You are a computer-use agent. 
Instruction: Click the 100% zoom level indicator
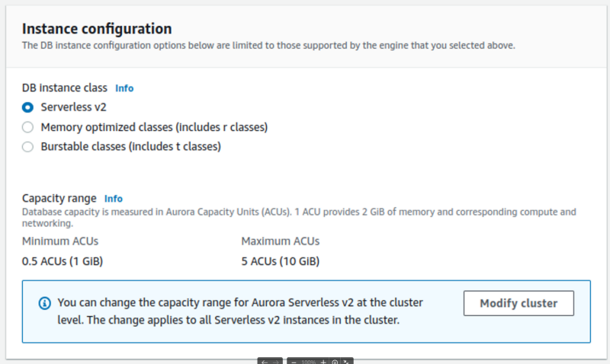(309, 362)
